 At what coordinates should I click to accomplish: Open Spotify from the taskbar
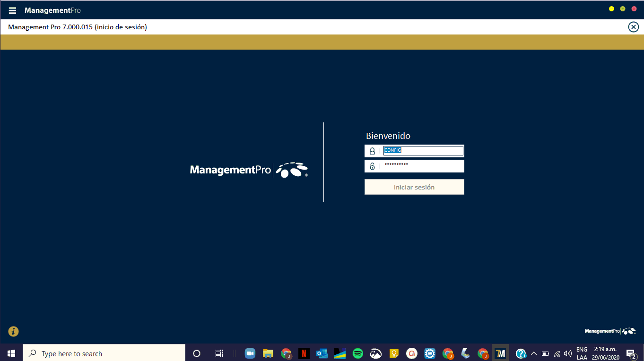(357, 353)
